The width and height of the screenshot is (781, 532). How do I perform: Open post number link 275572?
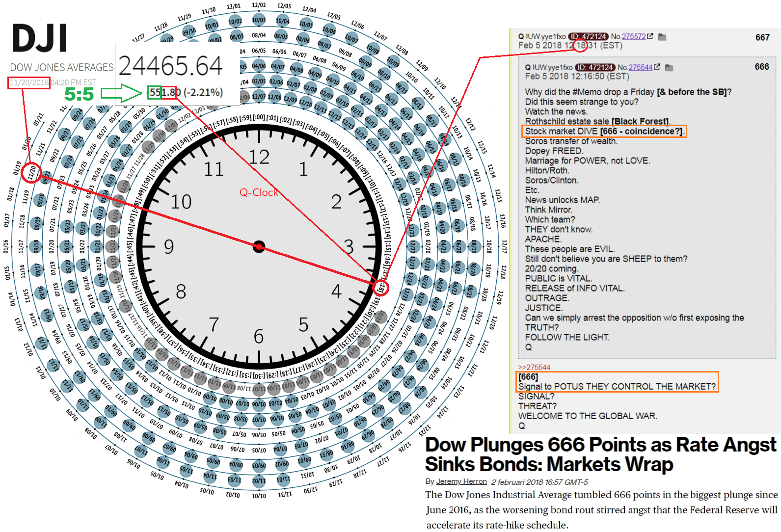(634, 36)
